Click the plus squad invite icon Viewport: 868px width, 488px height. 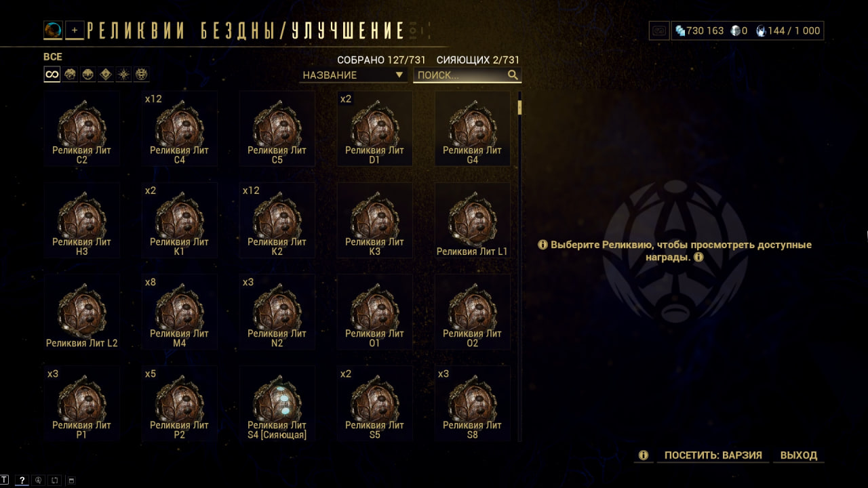[75, 30]
